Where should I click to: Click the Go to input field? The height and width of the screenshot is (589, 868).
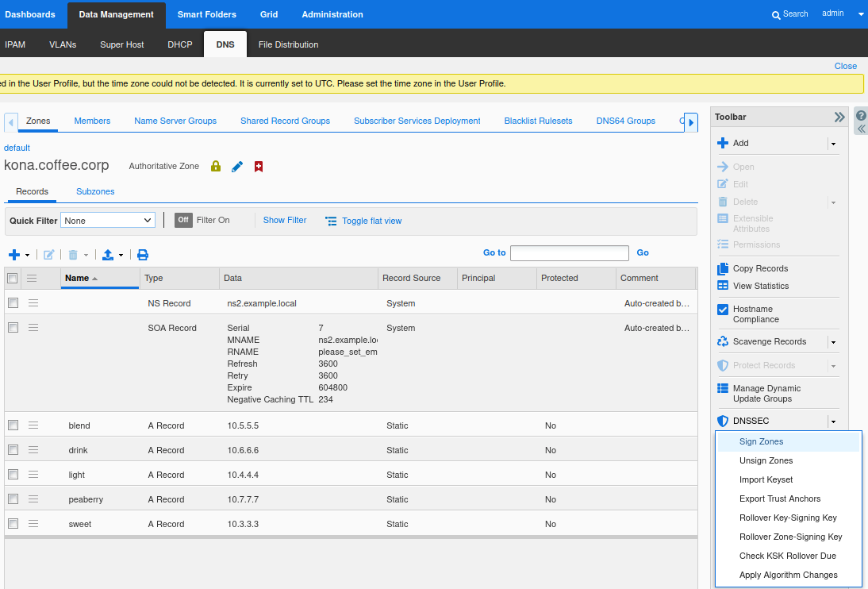pyautogui.click(x=569, y=253)
